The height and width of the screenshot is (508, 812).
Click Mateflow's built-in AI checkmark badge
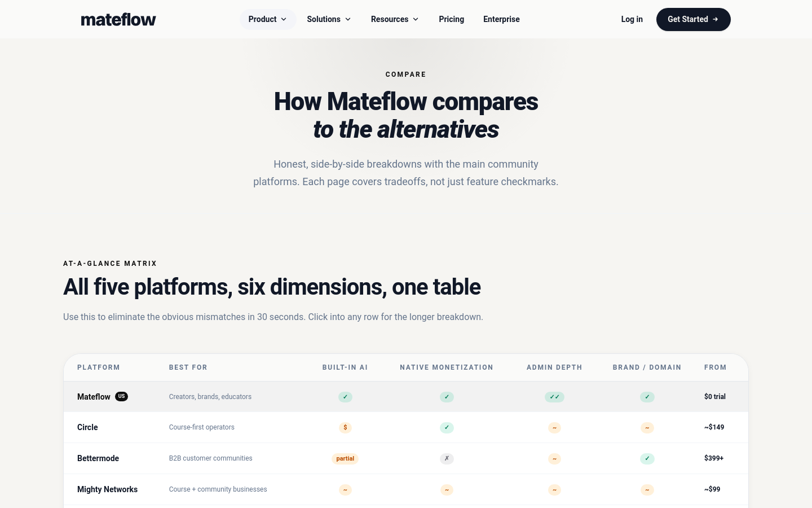coord(345,397)
